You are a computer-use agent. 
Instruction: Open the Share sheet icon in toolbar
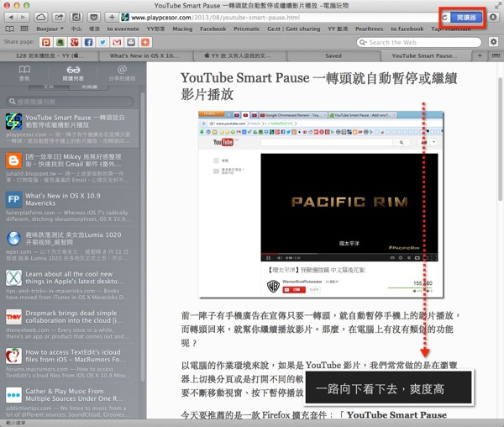[x=59, y=17]
